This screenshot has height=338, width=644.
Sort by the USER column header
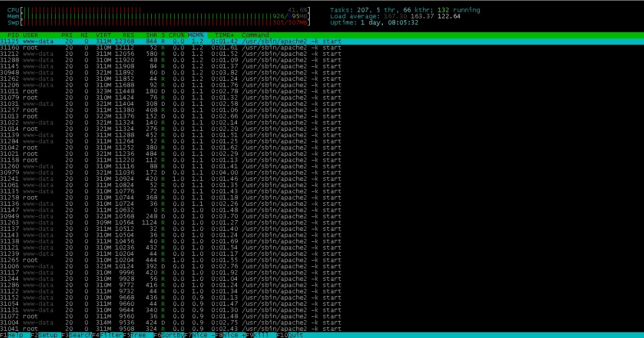tap(31, 35)
